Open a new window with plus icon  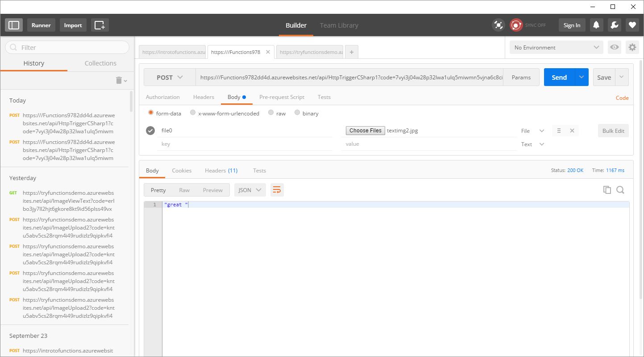click(x=100, y=25)
